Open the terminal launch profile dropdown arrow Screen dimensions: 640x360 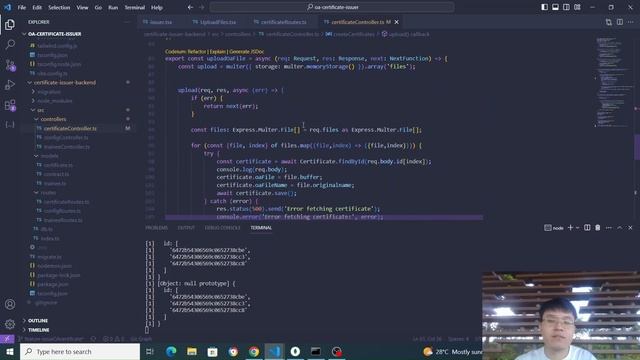578,228
